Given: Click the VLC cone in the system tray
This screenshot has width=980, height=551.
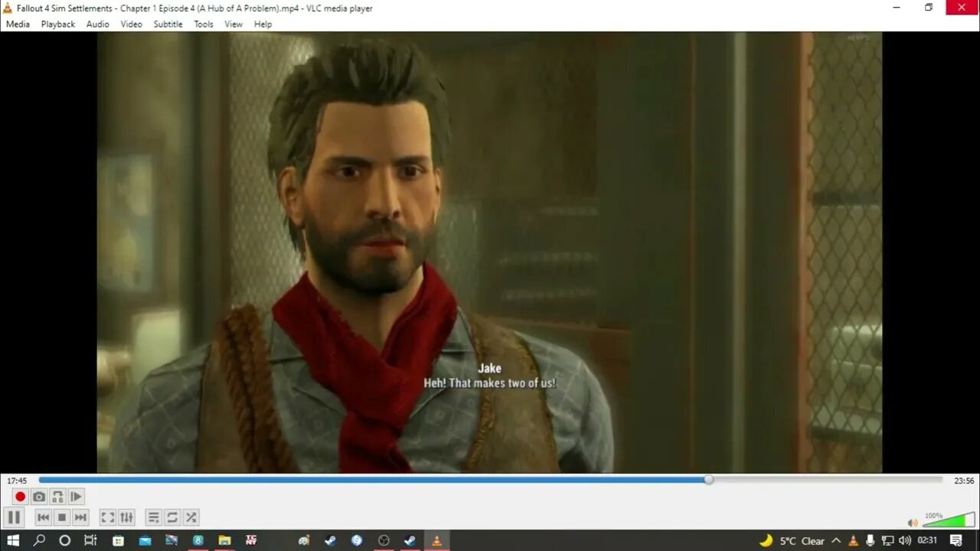Looking at the screenshot, I should tap(854, 540).
